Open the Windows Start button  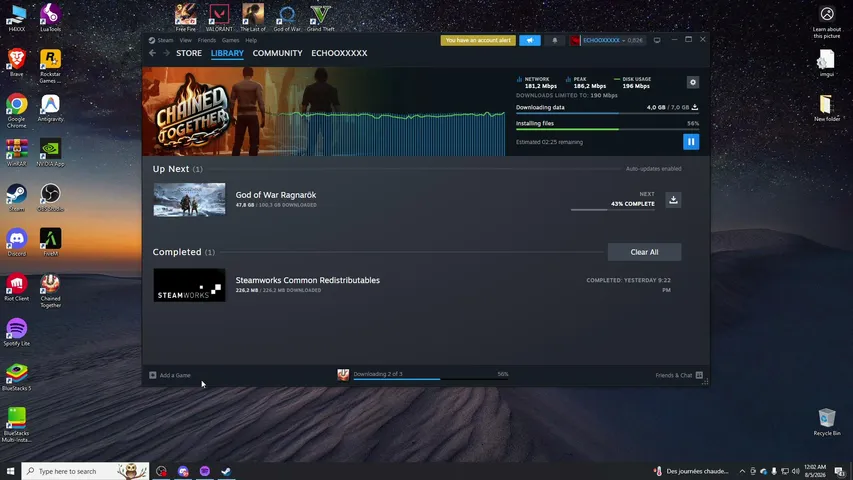pos(10,471)
